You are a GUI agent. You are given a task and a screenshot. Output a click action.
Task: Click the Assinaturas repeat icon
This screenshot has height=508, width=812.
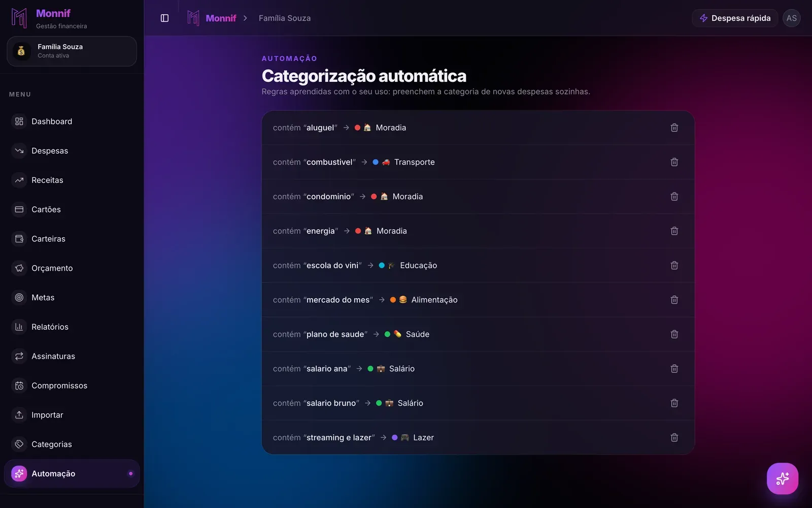click(x=19, y=356)
